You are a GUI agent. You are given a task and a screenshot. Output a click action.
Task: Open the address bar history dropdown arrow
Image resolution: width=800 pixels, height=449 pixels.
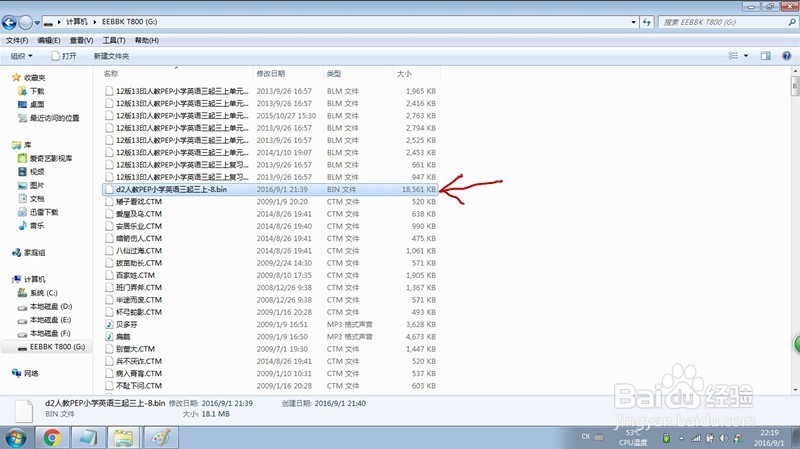tap(633, 22)
